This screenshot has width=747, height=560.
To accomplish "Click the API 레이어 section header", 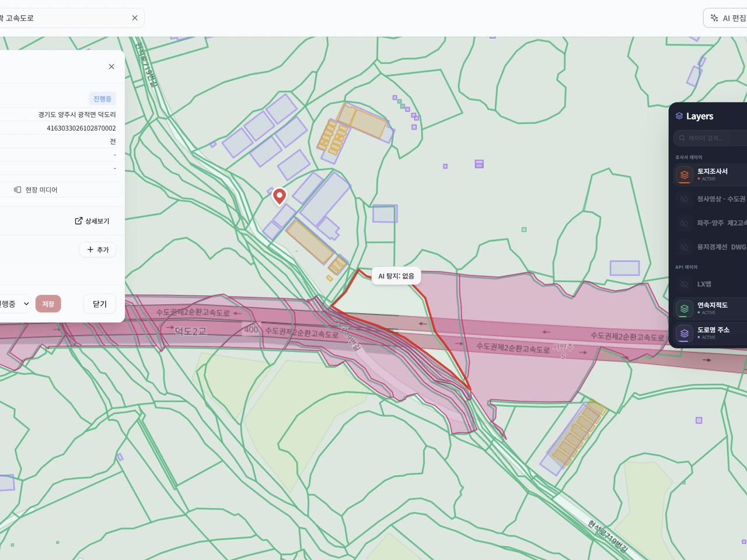I will click(x=686, y=267).
